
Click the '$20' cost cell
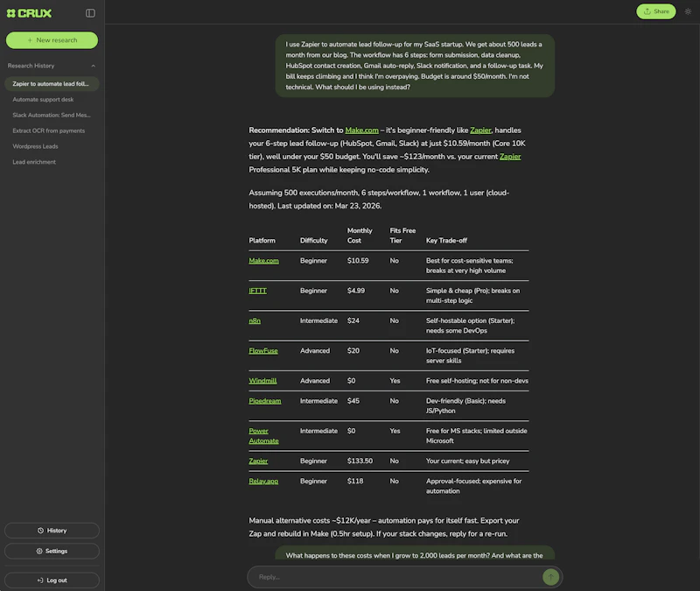point(353,351)
